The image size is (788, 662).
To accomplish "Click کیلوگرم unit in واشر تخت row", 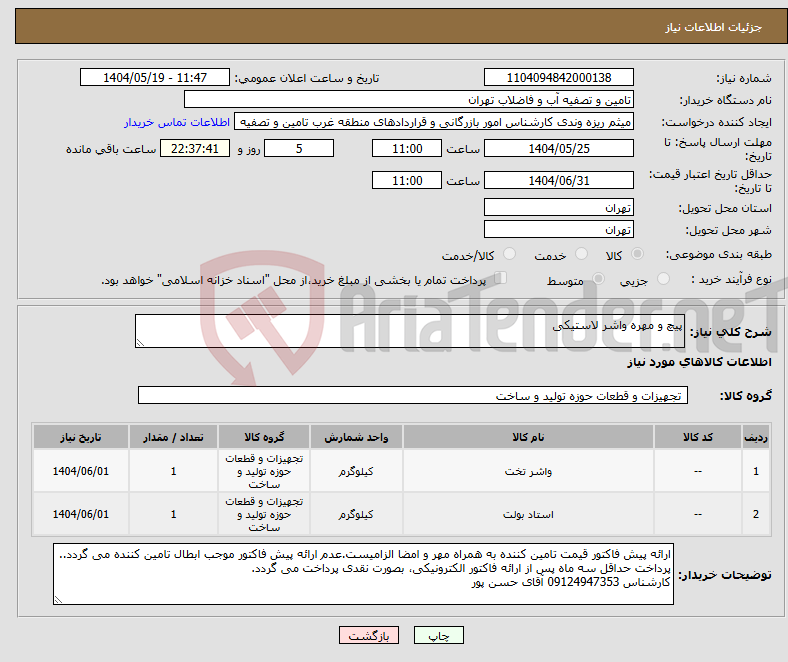I will pos(356,471).
